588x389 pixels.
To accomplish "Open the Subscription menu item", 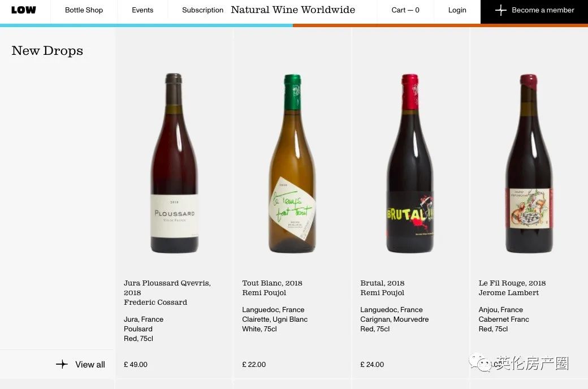I will coord(202,10).
